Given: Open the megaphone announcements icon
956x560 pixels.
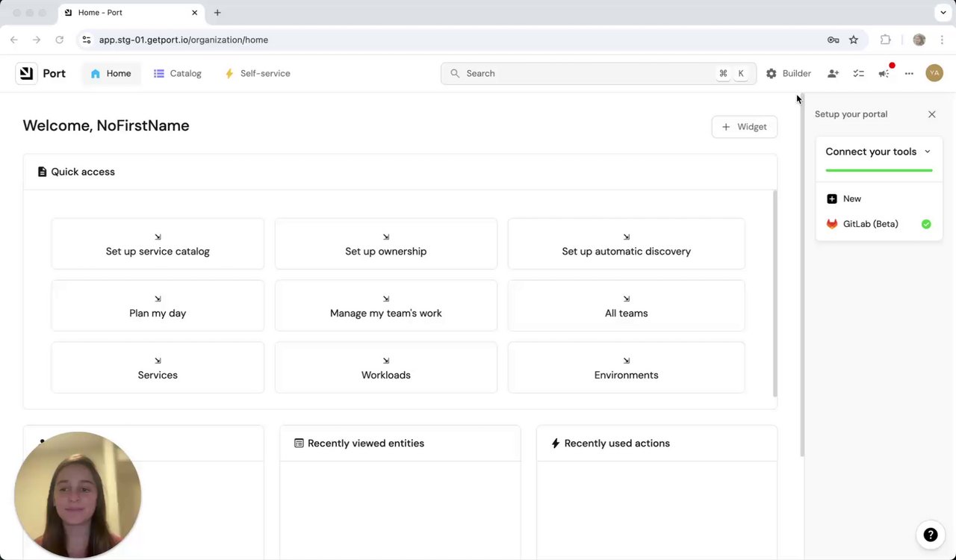Looking at the screenshot, I should 884,73.
